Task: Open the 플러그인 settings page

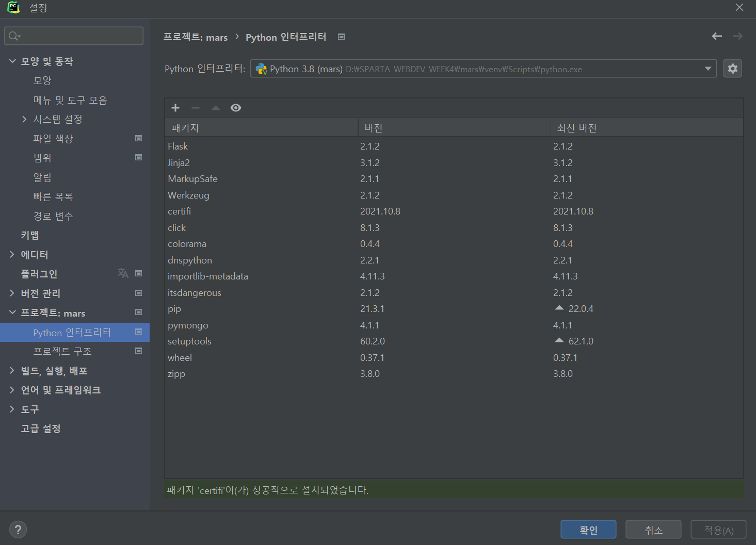Action: click(x=39, y=274)
